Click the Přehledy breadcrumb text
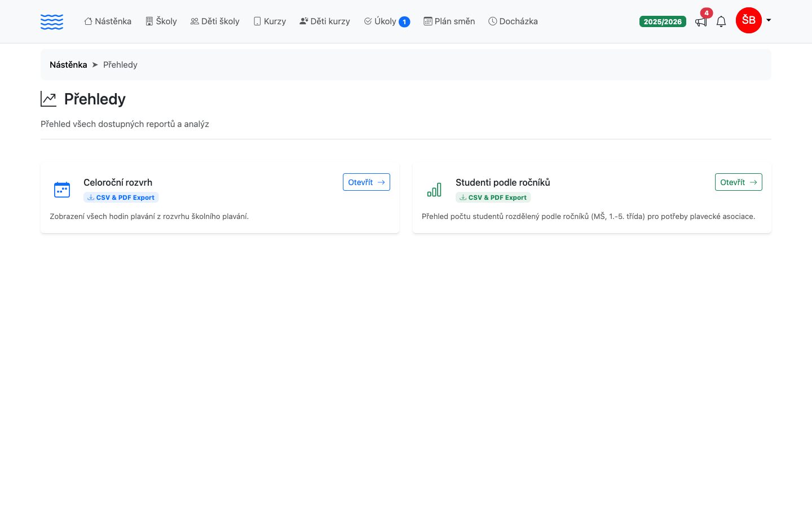Image resolution: width=812 pixels, height=508 pixels. pos(120,64)
